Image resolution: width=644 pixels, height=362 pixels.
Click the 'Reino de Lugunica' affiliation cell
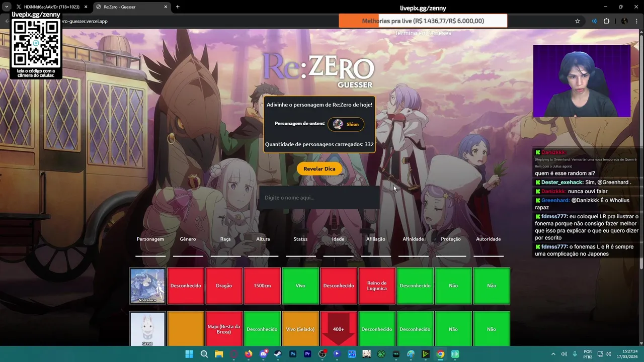point(377,286)
